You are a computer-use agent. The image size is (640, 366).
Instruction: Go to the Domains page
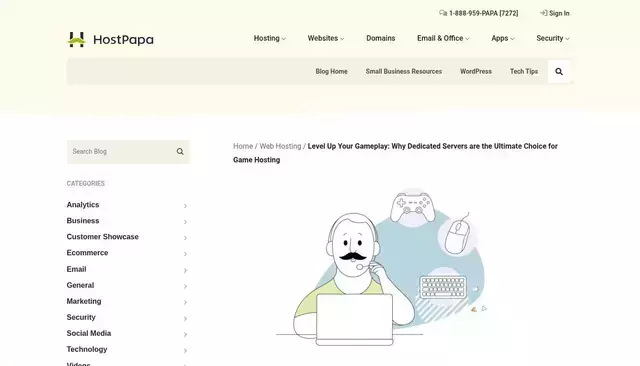click(x=380, y=38)
